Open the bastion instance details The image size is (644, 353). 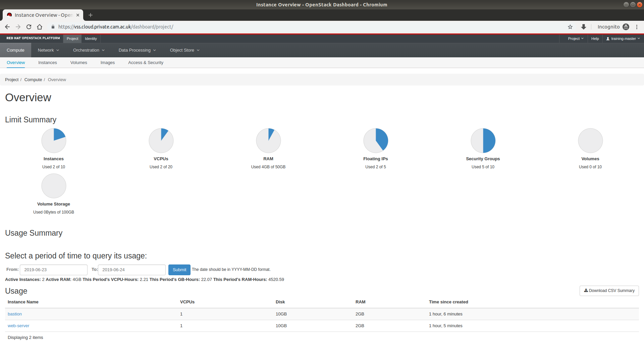tap(14, 314)
